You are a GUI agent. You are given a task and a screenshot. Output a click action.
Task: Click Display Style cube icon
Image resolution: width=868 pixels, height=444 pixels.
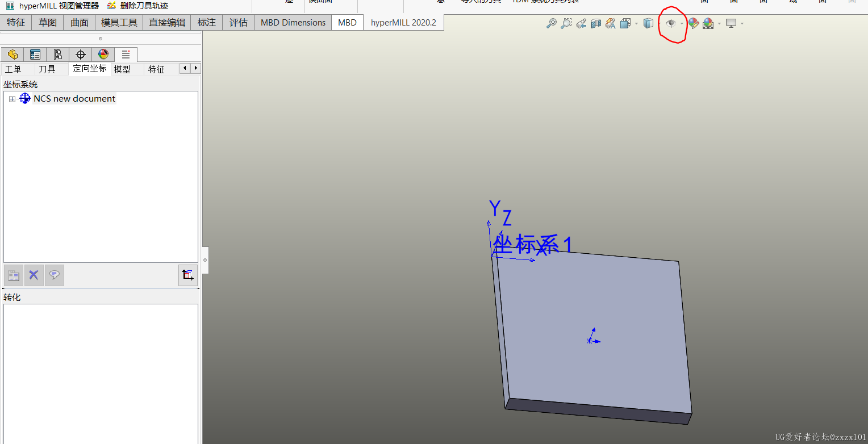point(648,23)
